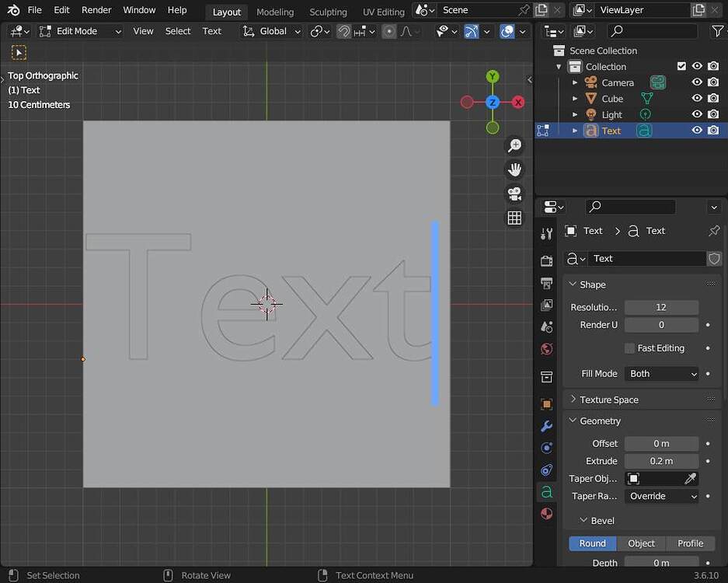Toggle snapping magnet in header
The width and height of the screenshot is (728, 583).
pos(343,31)
